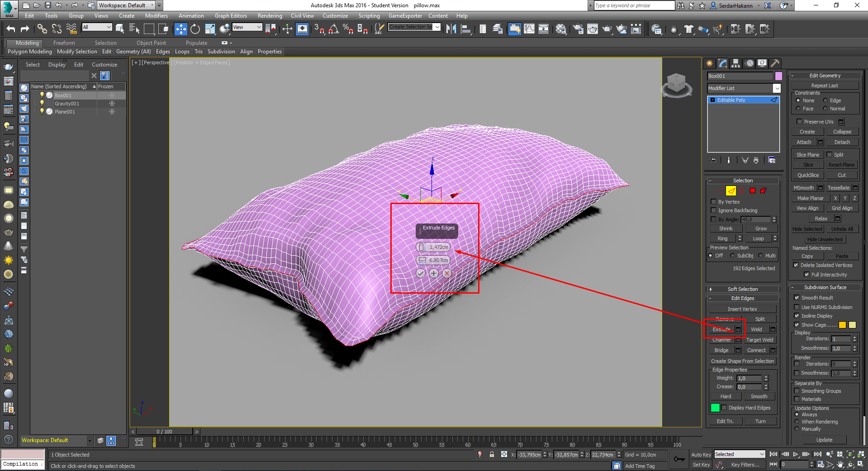Switch to Polygon sub-object level

click(753, 191)
